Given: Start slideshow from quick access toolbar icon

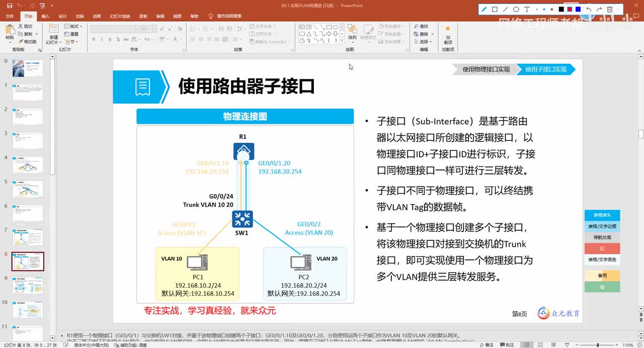Looking at the screenshot, I should (x=42, y=6).
